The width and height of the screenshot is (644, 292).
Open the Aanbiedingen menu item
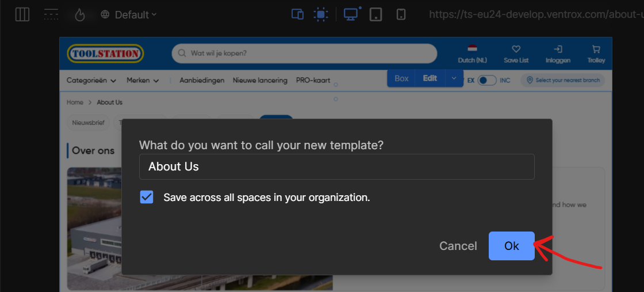(202, 81)
